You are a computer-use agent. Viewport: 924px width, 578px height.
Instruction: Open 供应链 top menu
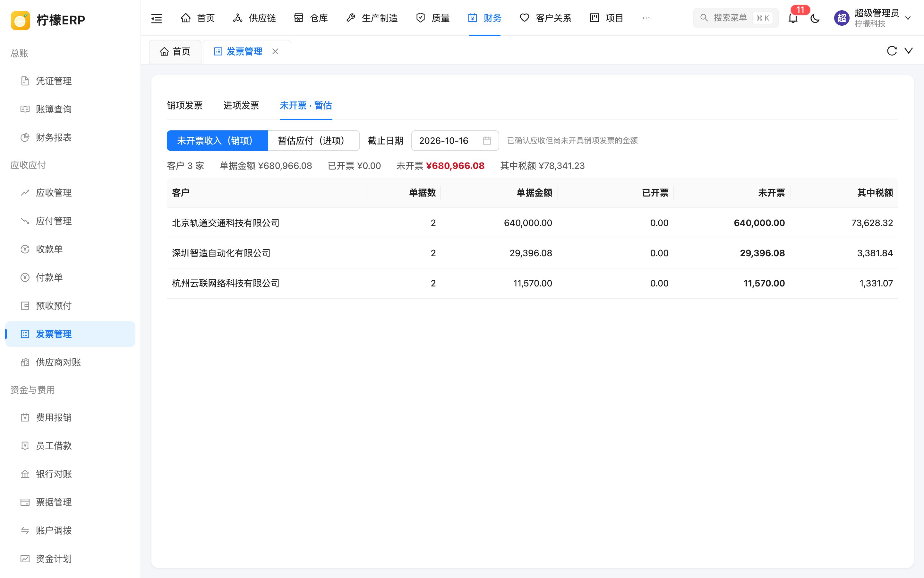[254, 18]
